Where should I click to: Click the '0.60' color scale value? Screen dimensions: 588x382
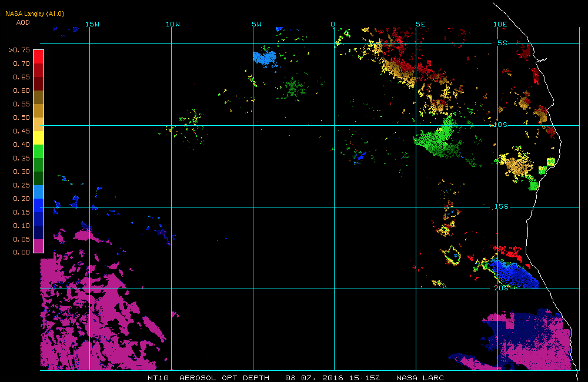(x=21, y=91)
